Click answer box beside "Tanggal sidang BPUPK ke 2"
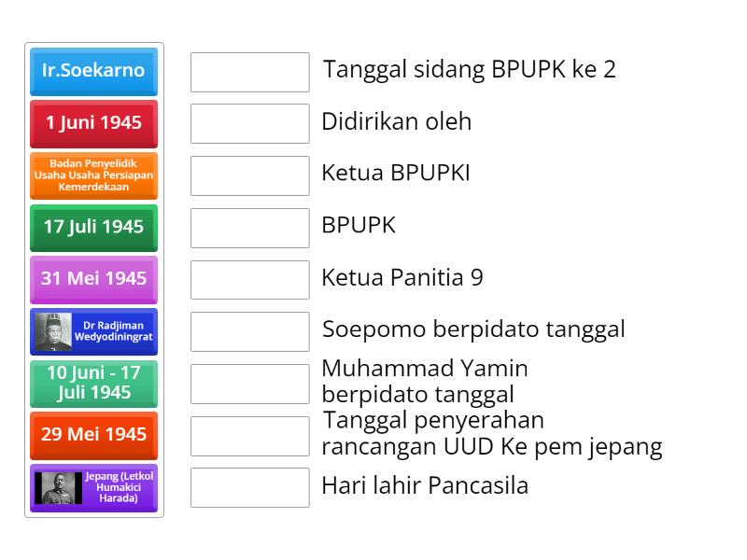The width and height of the screenshot is (747, 560). (x=248, y=69)
